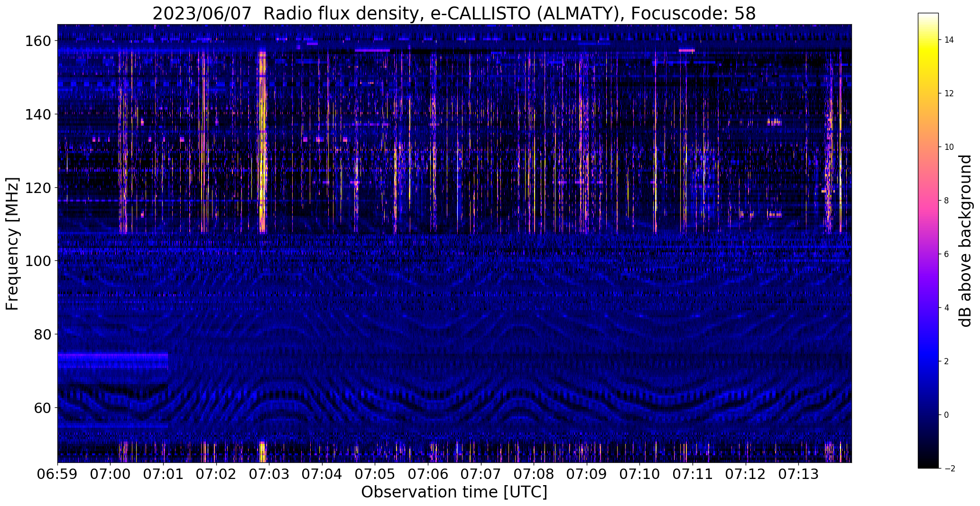Click the 06:59 time tick label
Image resolution: width=980 pixels, height=506 pixels.
tap(57, 474)
